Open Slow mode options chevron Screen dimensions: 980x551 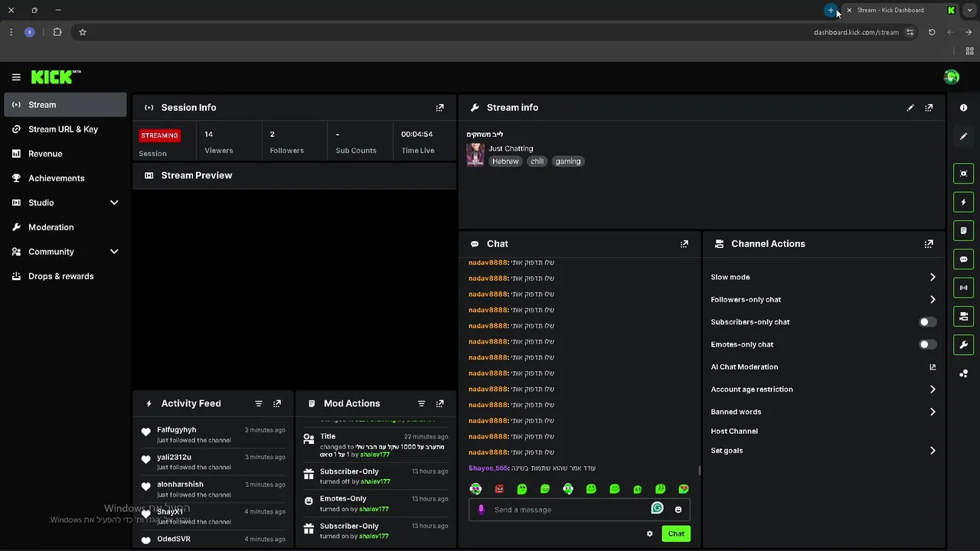[x=933, y=277]
